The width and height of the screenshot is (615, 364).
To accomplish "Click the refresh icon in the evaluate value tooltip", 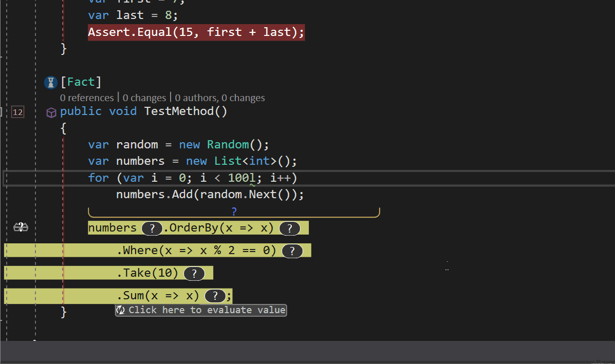I will pos(121,310).
